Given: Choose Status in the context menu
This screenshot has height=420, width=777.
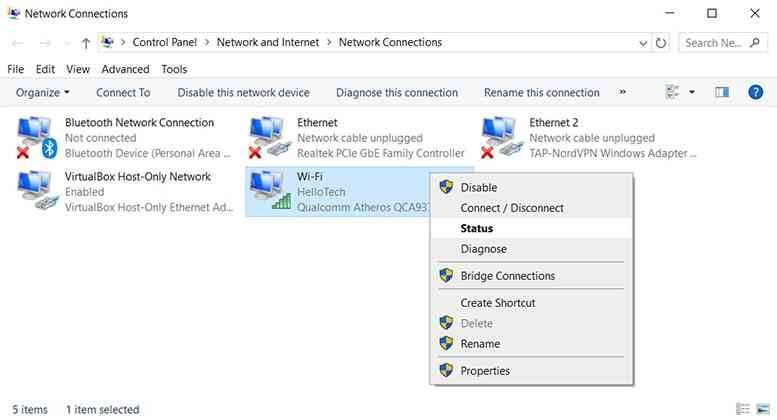Looking at the screenshot, I should 531,228.
